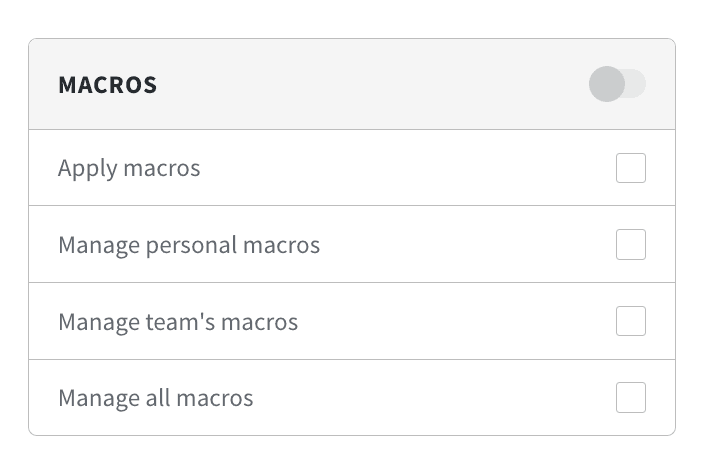Screen dimensions: 718x472
Task: Enable the MACROS master toggle switch
Action: tap(617, 84)
